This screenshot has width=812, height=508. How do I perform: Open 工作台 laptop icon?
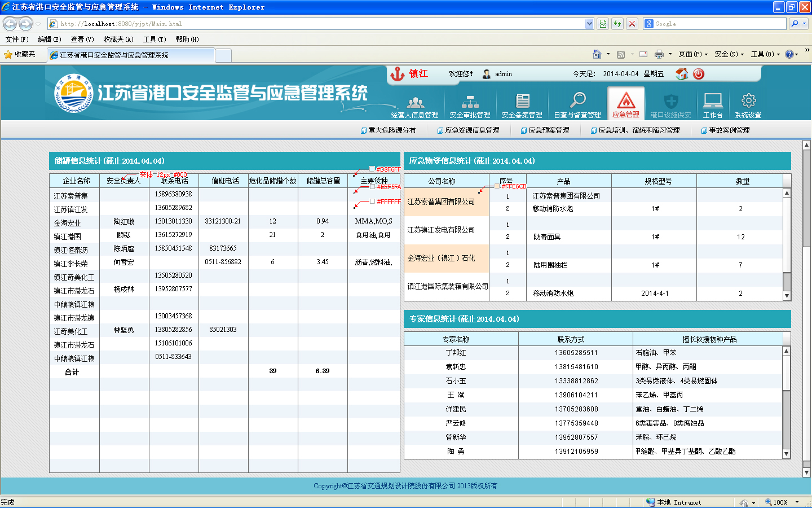point(713,101)
